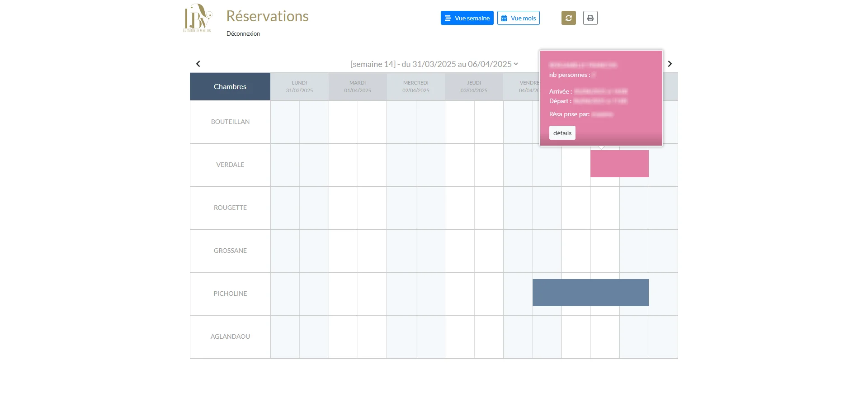Click the MARDI 01/04/2025 column header
Screen dimensions: 868x412
(358, 86)
